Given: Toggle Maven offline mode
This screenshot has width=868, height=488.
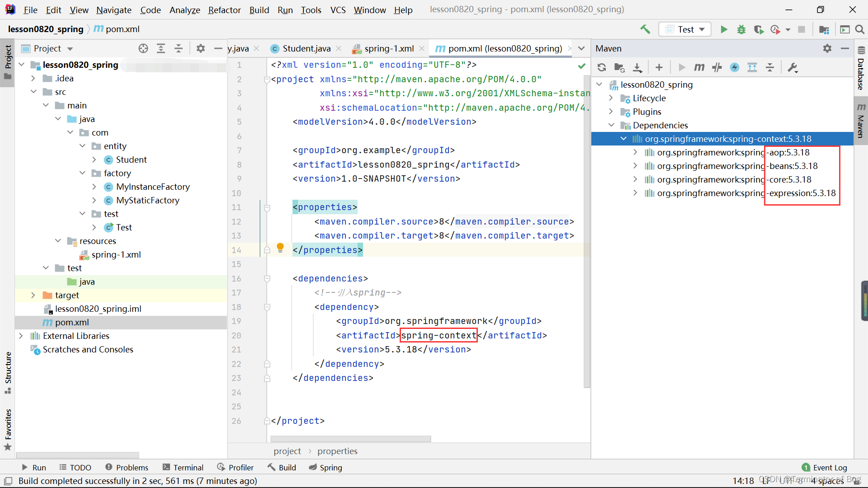Looking at the screenshot, I should [x=717, y=67].
